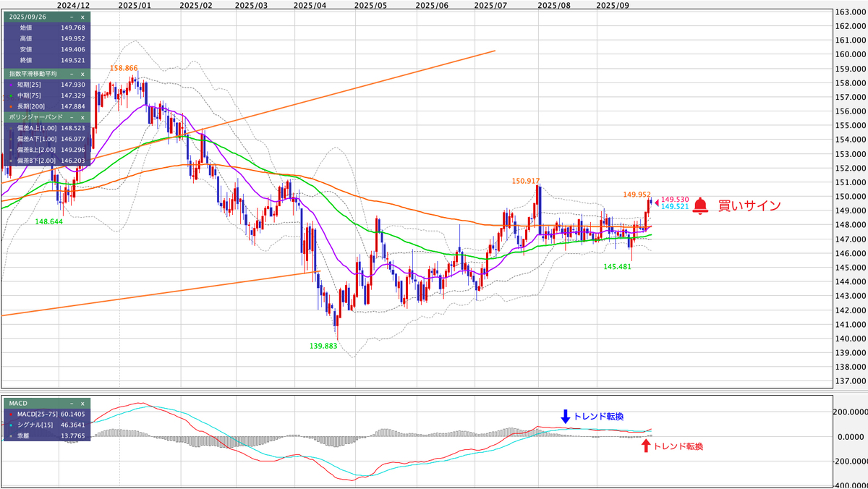The image size is (868, 489).
Task: Select the orange 長期[200] legend dot
Action: coord(11,106)
